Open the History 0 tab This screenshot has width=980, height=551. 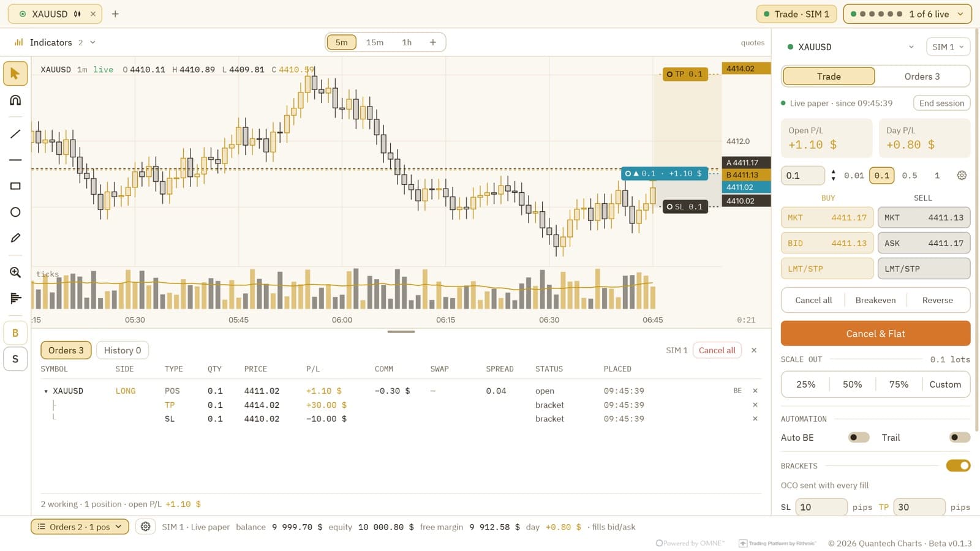[123, 350]
